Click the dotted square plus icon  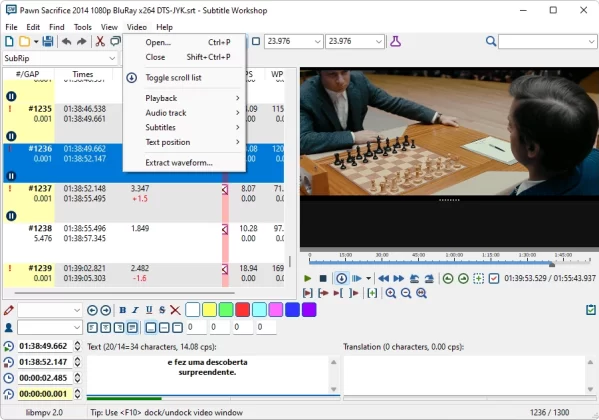point(478,278)
